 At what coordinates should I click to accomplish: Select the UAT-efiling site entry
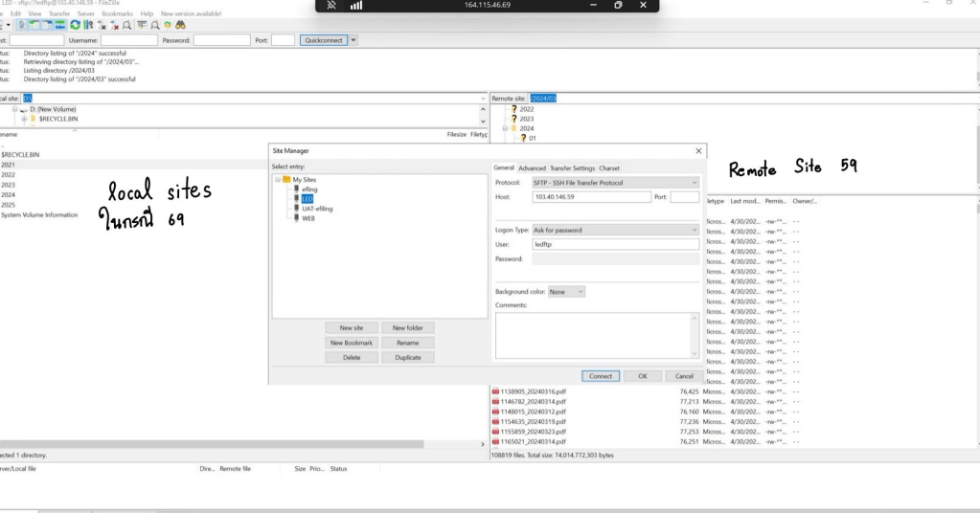pos(317,209)
